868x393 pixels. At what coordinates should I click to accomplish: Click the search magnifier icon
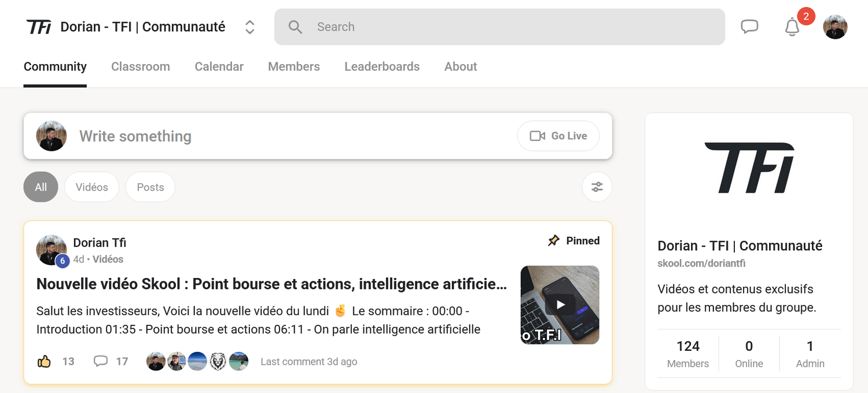(295, 27)
